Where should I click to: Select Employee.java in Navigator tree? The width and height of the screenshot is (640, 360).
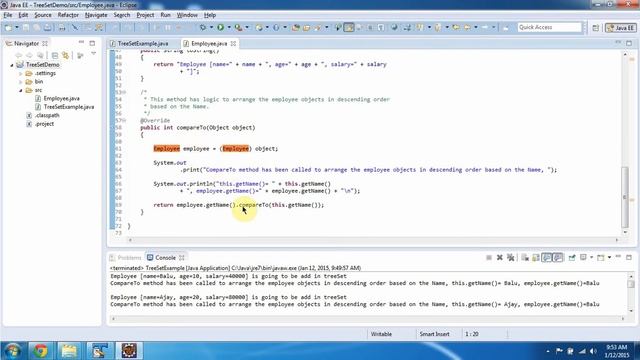[x=62, y=98]
